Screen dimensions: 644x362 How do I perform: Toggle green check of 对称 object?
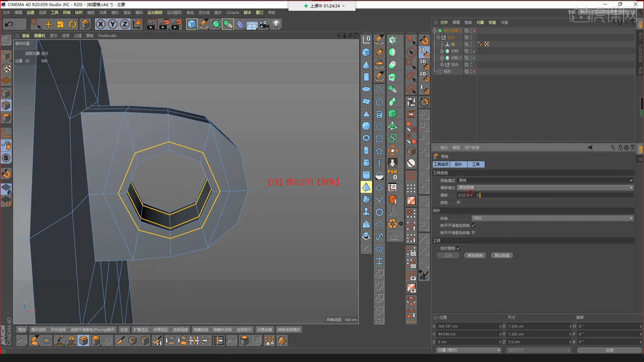[474, 51]
